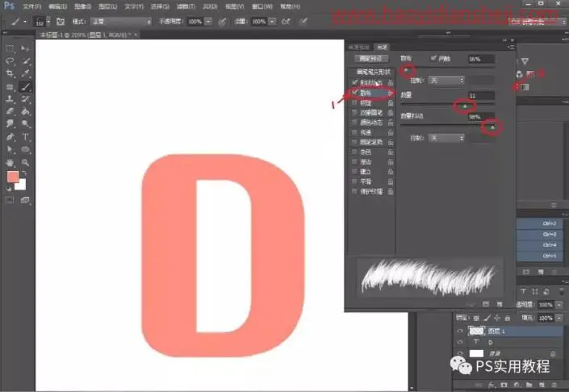Select the Ellipse shape tool

tap(25, 149)
